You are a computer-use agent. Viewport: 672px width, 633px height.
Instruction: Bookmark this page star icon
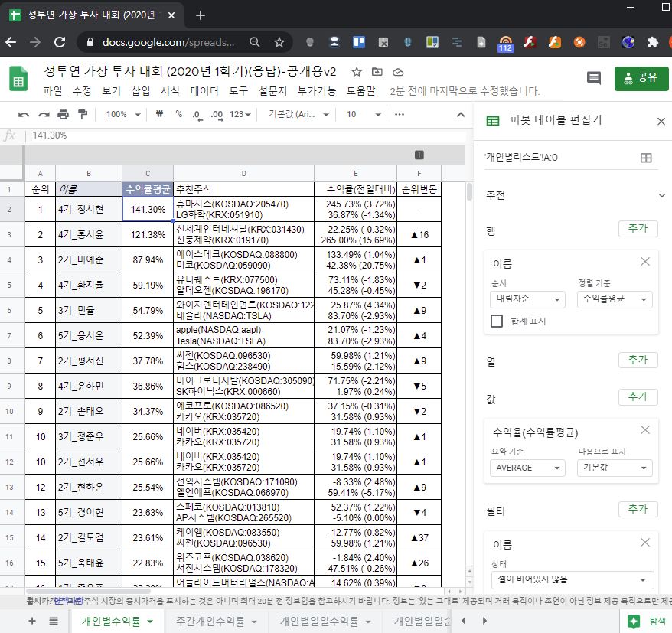[x=279, y=42]
